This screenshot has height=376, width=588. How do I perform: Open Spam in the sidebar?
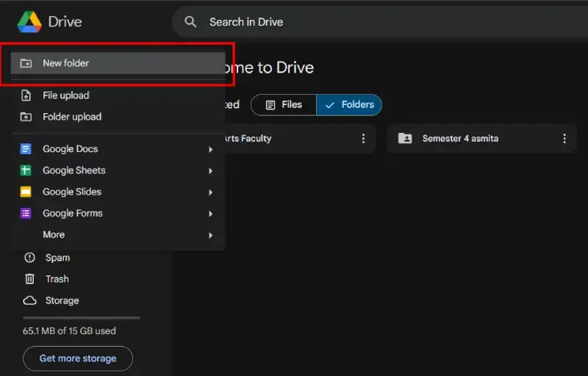57,258
